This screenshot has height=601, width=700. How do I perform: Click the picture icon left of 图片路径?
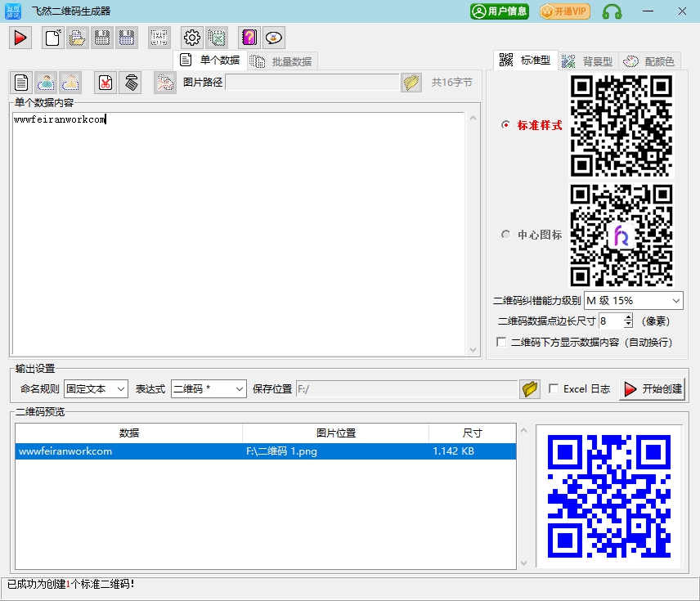(165, 83)
